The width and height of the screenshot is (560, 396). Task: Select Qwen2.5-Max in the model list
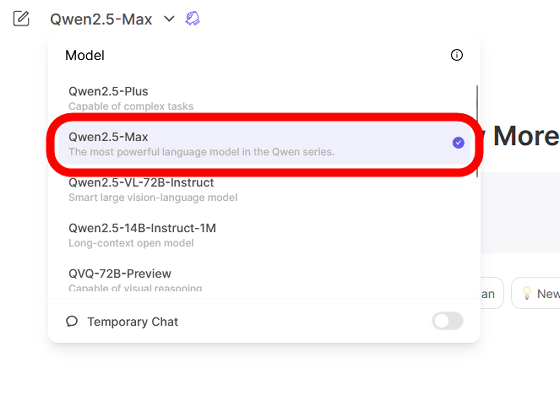[264, 144]
